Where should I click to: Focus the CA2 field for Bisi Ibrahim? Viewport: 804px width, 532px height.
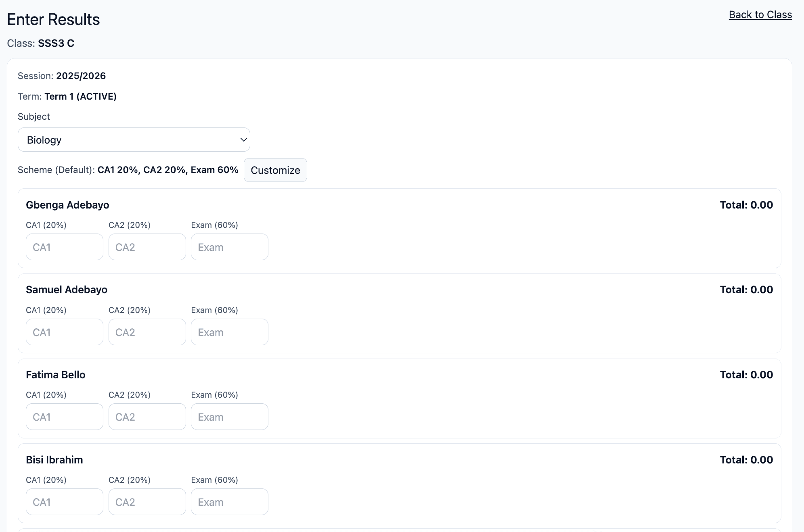click(147, 502)
